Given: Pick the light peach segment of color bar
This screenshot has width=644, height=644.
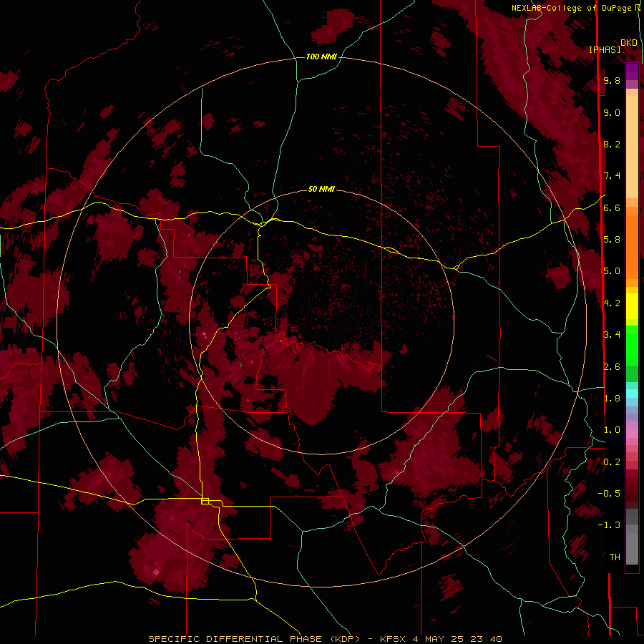Looking at the screenshot, I should [x=632, y=147].
